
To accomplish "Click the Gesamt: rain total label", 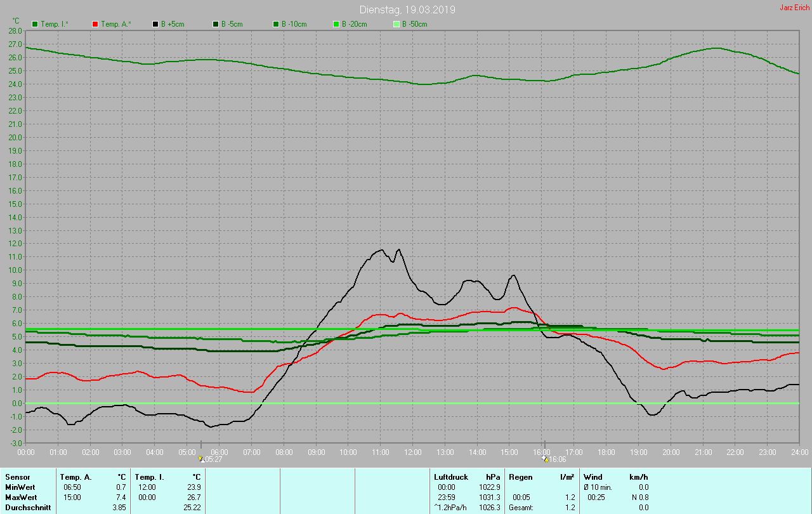I will point(521,508).
